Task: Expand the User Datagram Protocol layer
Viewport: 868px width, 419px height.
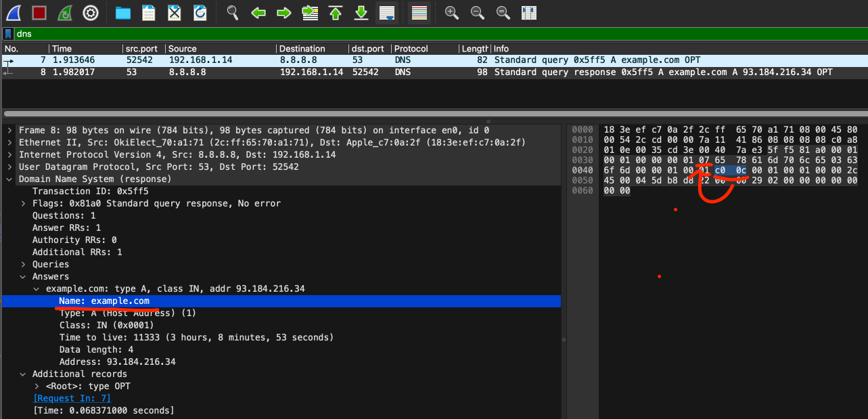Action: (9, 167)
